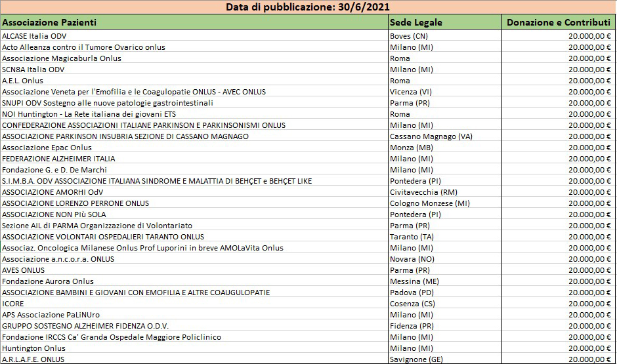617x364 pixels.
Task: Click 'GRUPPO SOSTEGNO ALZHEIMER FIDENZA O.D.V.'
Action: (x=194, y=326)
